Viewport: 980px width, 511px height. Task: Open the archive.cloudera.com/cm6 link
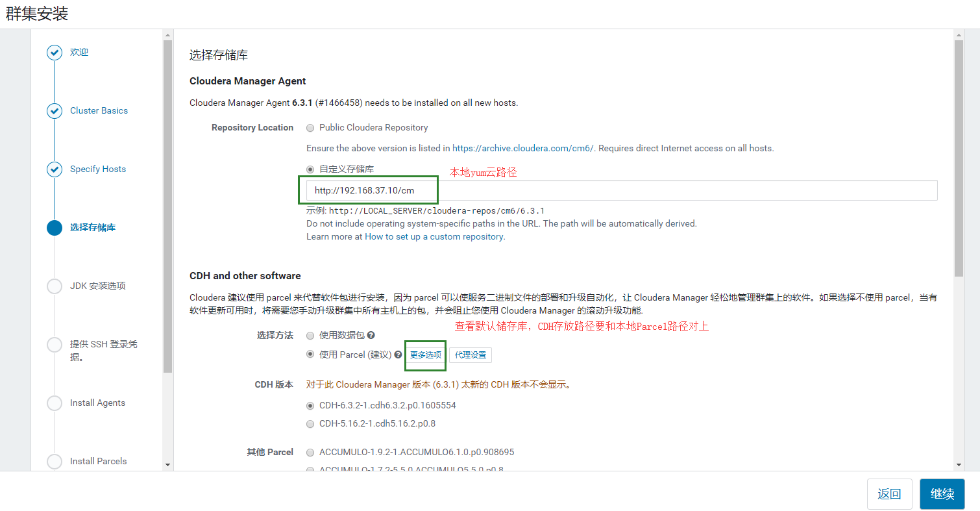tap(523, 149)
